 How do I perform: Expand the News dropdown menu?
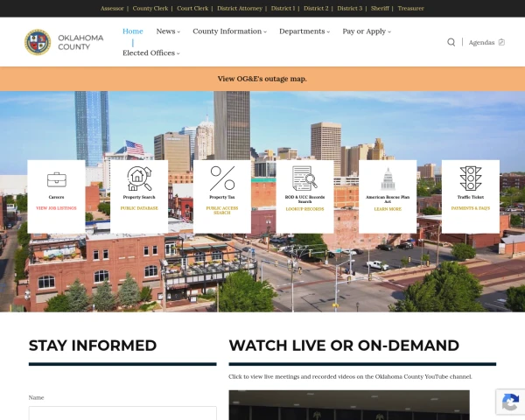(x=168, y=31)
